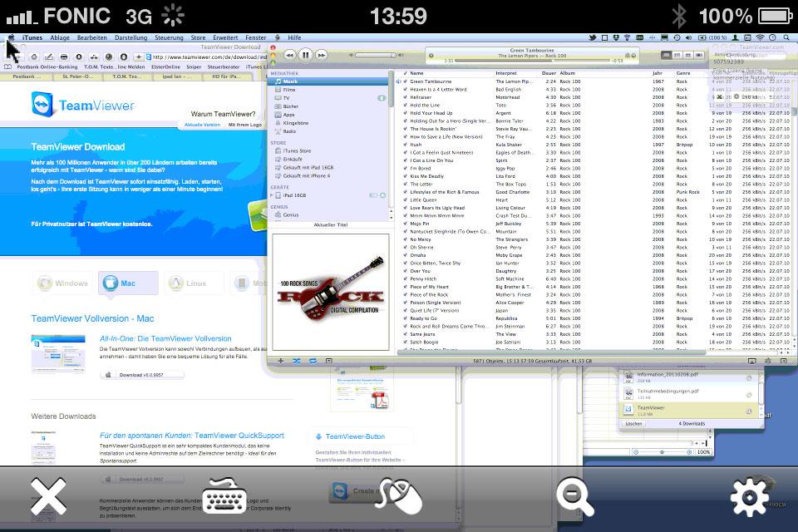The width and height of the screenshot is (798, 532).
Task: Eject iPad 16GB device
Action: (382, 195)
